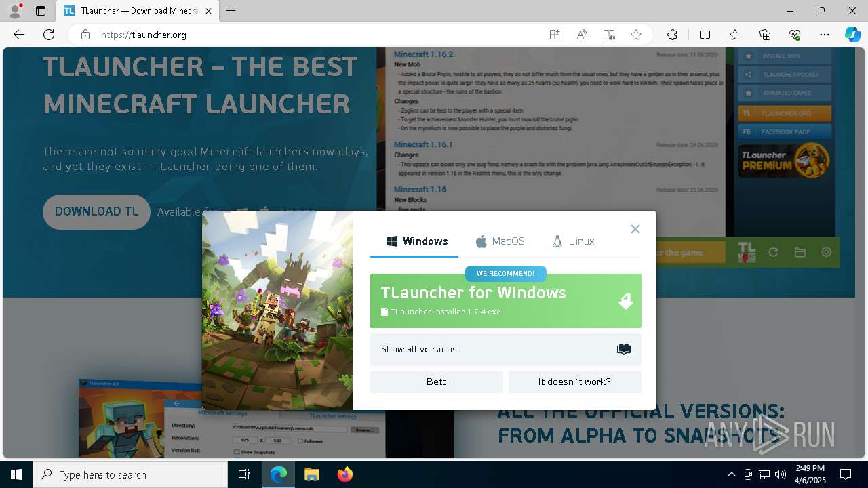868x488 pixels.
Task: Click the taskbar search box
Action: (130, 474)
